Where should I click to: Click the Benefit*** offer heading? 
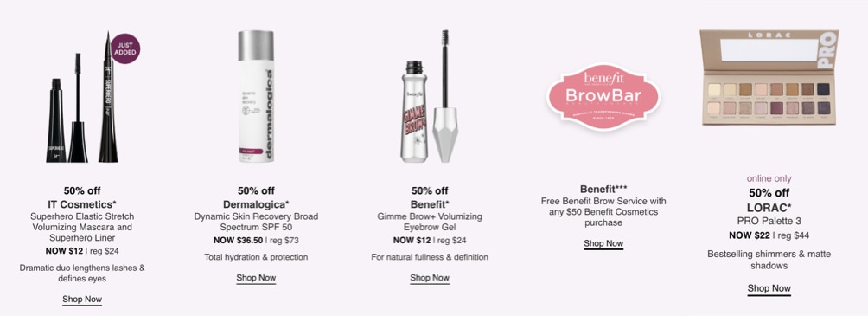[603, 189]
